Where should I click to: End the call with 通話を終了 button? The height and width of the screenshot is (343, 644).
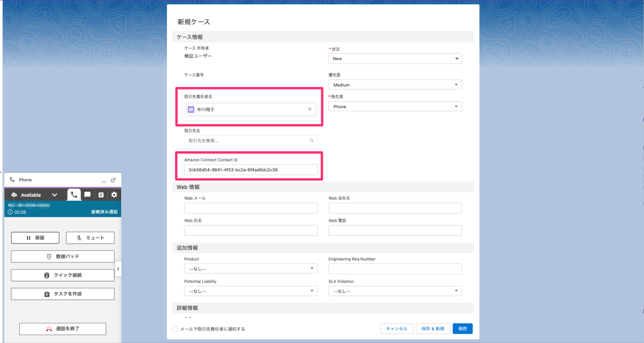pyautogui.click(x=62, y=329)
